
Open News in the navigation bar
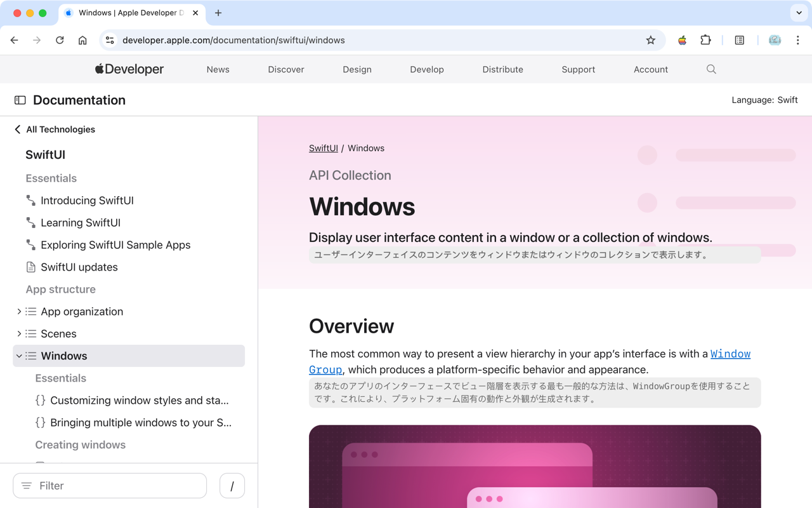pos(218,69)
